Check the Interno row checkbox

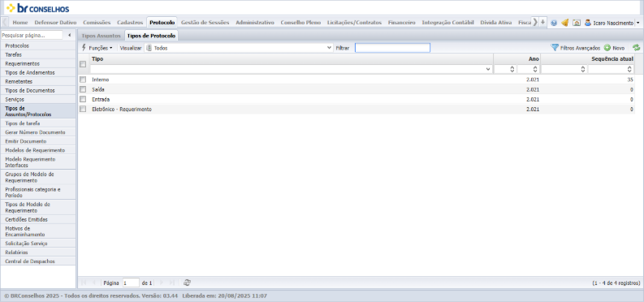[83, 80]
